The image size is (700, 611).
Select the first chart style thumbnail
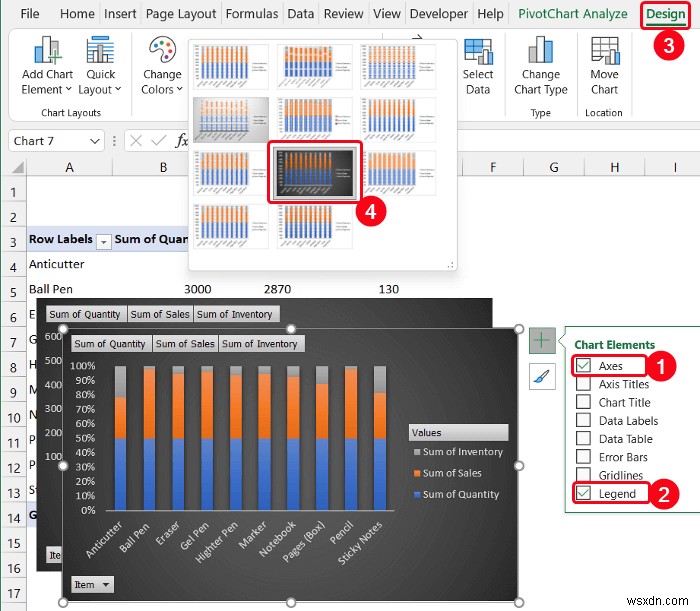tap(231, 66)
